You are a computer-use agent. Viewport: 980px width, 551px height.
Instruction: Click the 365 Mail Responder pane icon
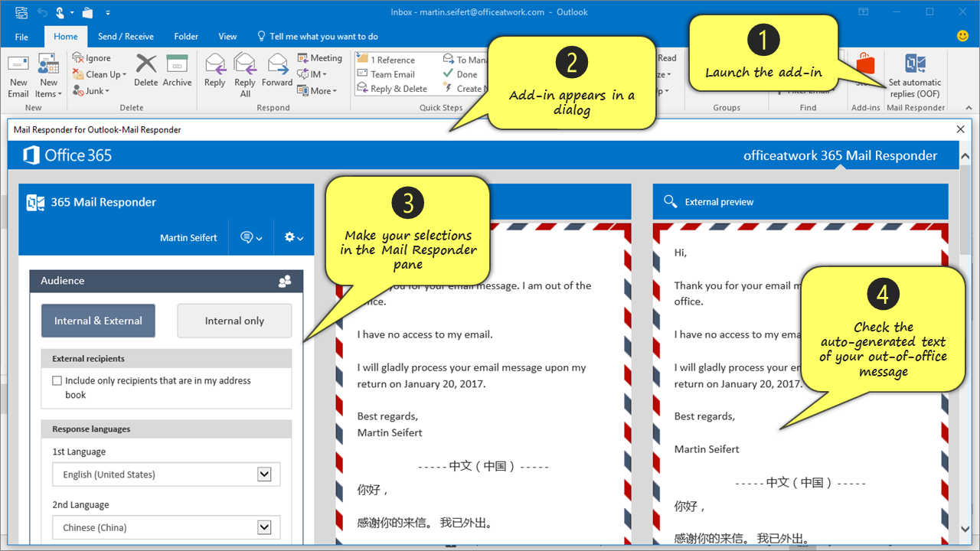[35, 202]
